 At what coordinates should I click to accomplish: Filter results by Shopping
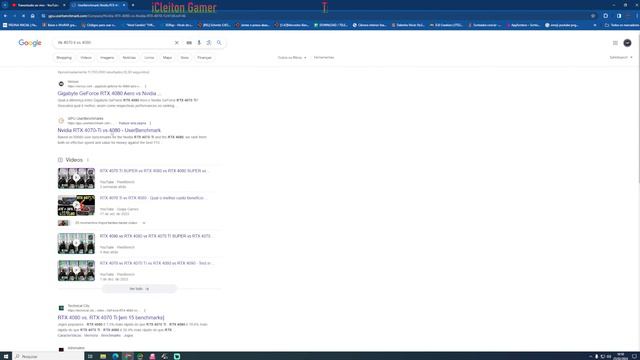[64, 58]
